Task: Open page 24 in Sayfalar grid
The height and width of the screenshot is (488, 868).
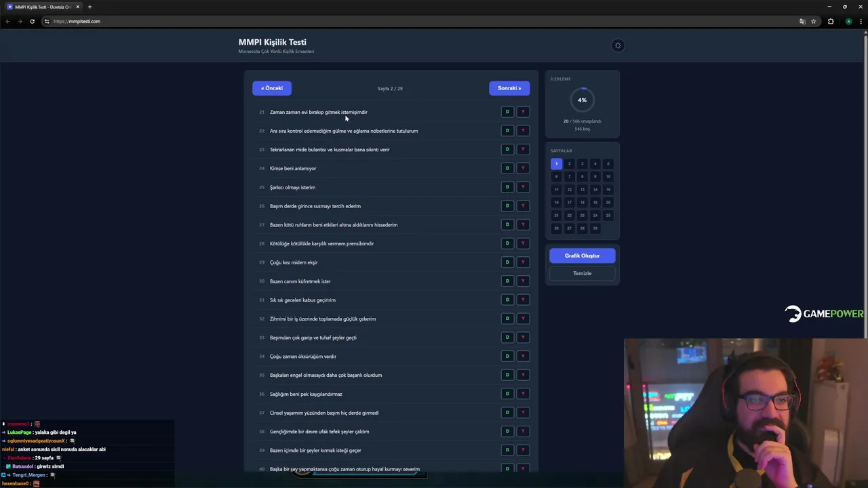Action: [x=595, y=216]
